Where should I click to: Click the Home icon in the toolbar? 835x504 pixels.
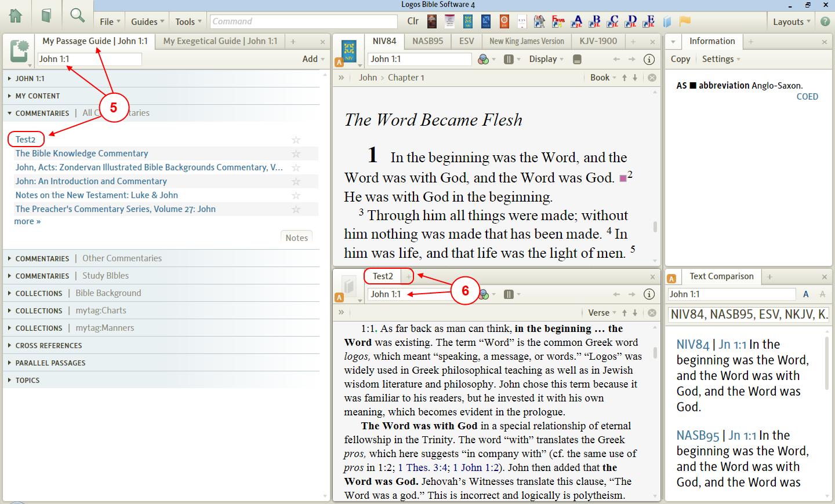tap(16, 16)
